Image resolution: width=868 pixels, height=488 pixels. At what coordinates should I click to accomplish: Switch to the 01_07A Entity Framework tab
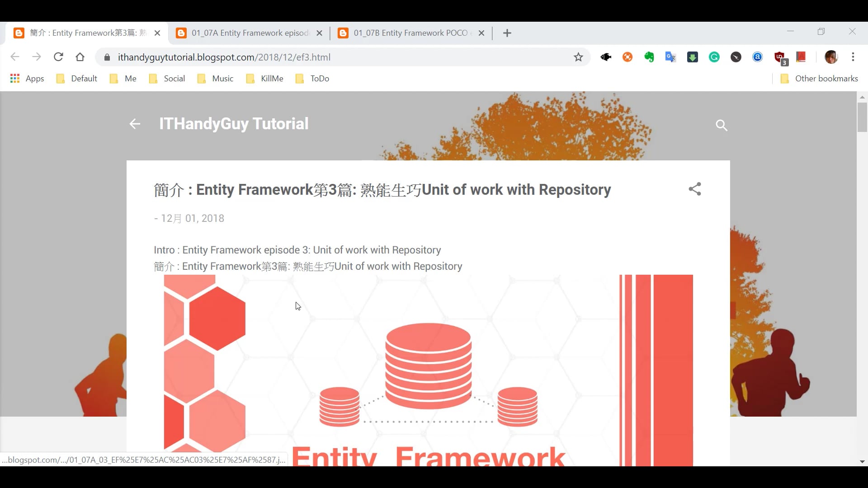[246, 33]
